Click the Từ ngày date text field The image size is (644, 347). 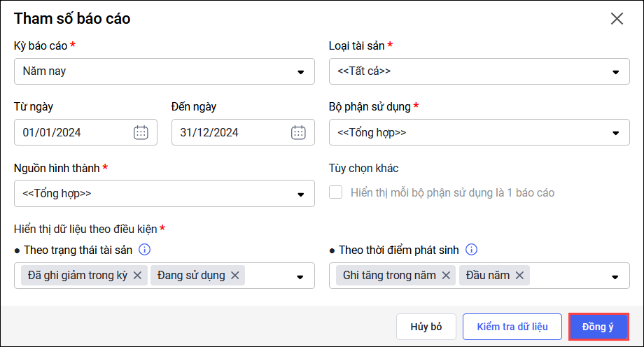pos(70,132)
